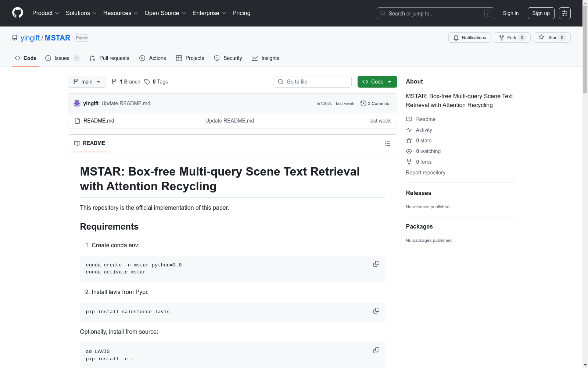Open the 3 Commits history link
This screenshot has width=588, height=368.
click(375, 103)
